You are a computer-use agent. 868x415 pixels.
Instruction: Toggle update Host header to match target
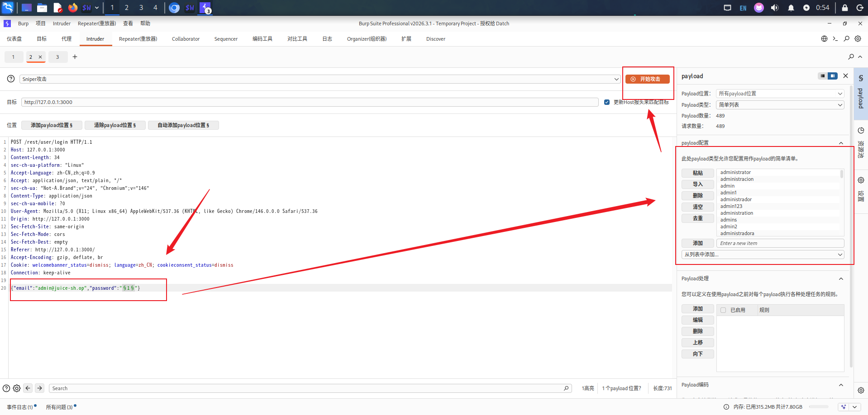(x=607, y=102)
